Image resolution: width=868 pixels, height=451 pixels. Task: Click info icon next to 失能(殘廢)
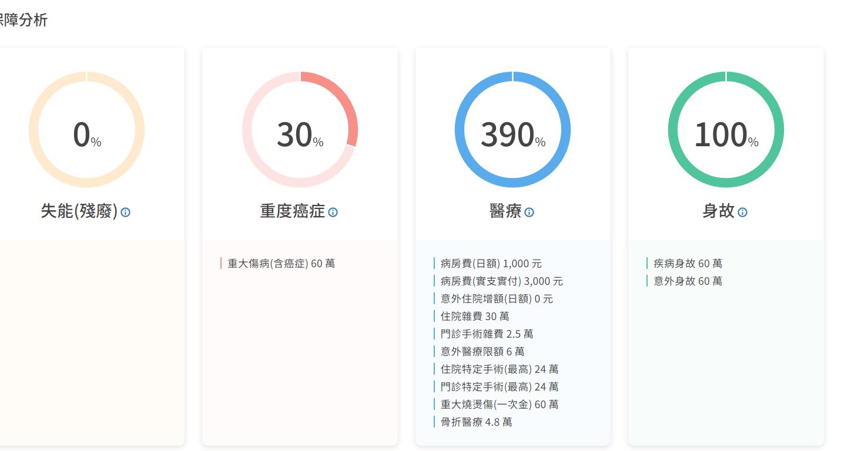pyautogui.click(x=125, y=213)
